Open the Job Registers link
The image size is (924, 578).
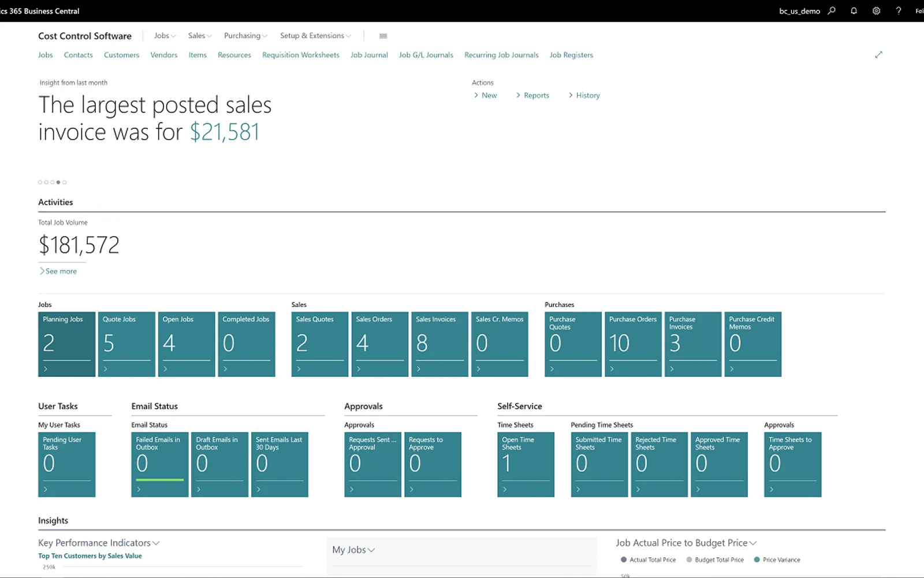pos(571,55)
